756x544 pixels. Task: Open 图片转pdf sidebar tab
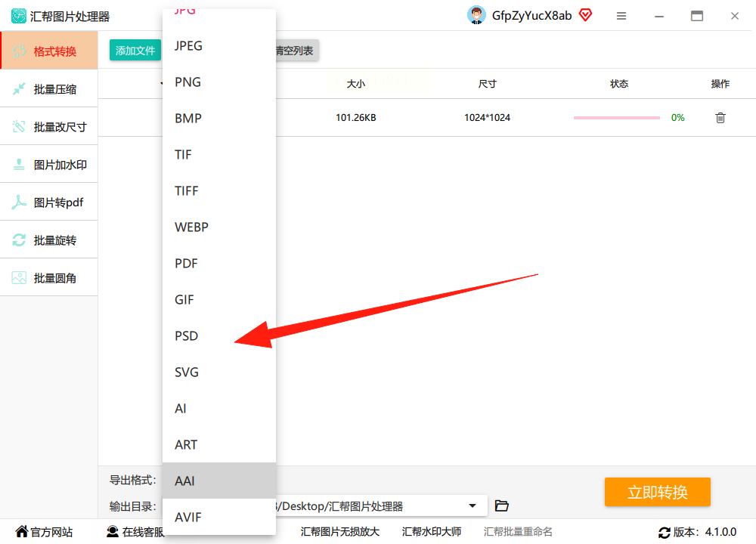click(x=49, y=202)
